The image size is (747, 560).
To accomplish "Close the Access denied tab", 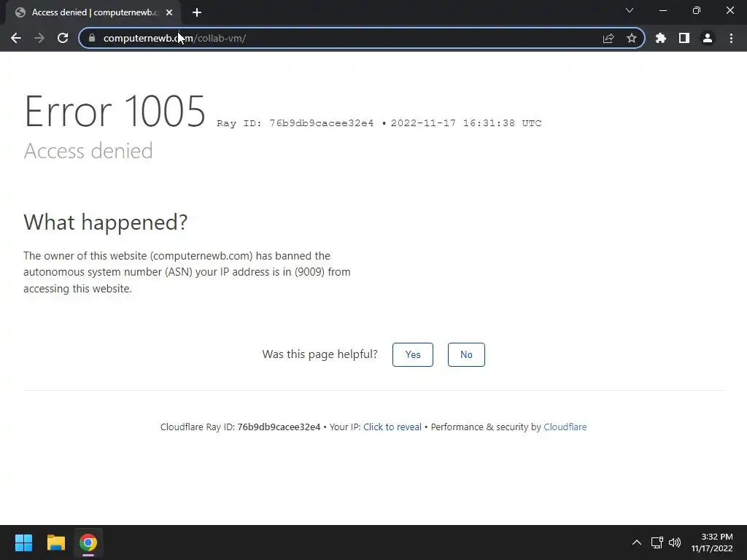I will pyautogui.click(x=169, y=12).
